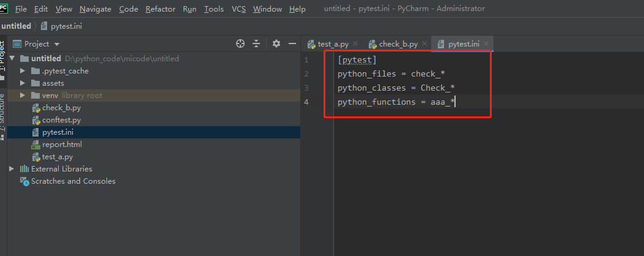Click pytest.ini in the breadcrumb bar

tap(66, 26)
